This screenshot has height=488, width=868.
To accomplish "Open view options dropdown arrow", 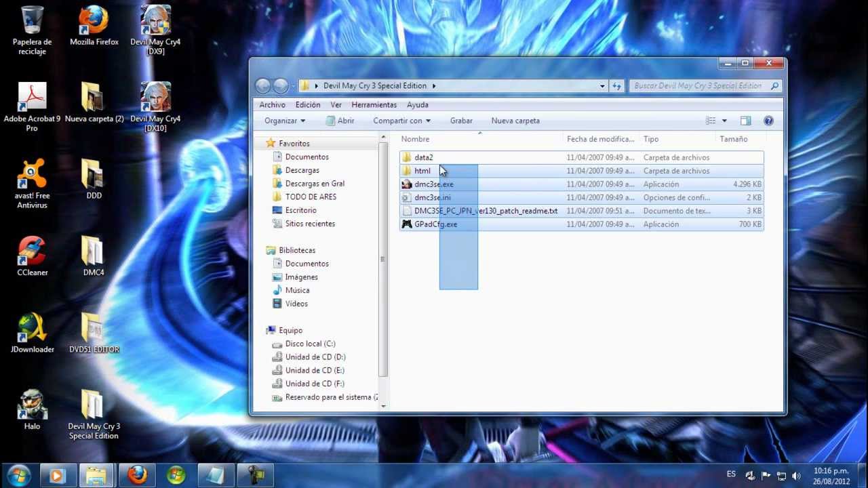I will tap(724, 121).
